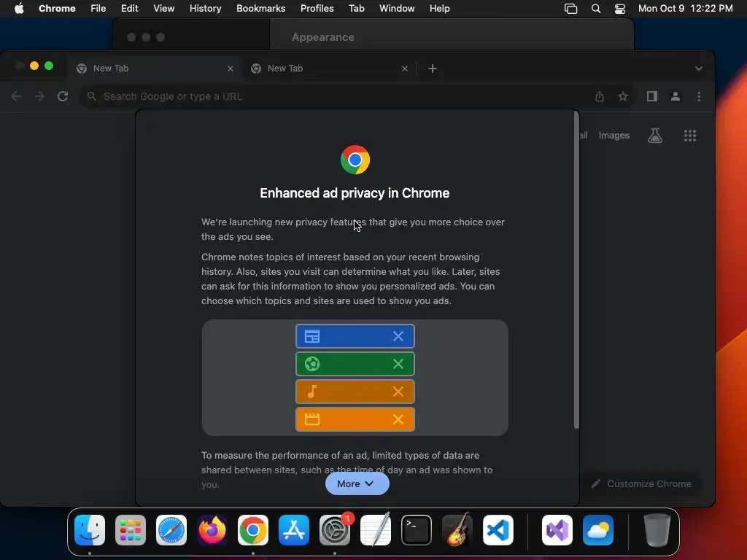Click the Stage Manager icon in menu bar

point(570,9)
